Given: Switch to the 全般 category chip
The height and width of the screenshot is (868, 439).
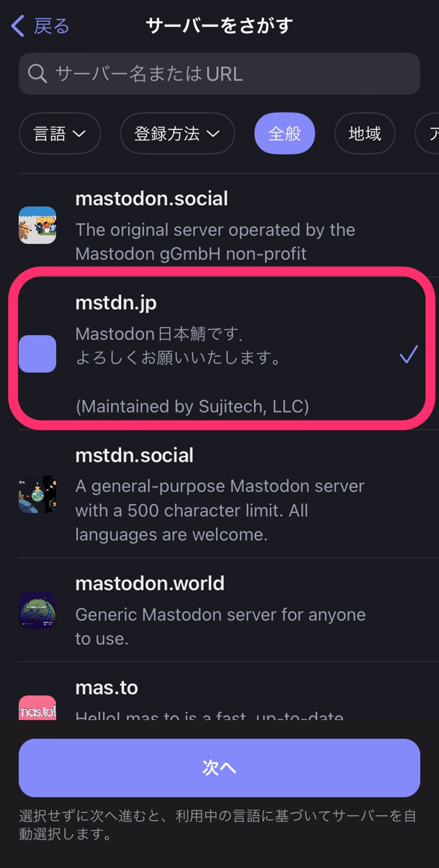Looking at the screenshot, I should click(285, 134).
